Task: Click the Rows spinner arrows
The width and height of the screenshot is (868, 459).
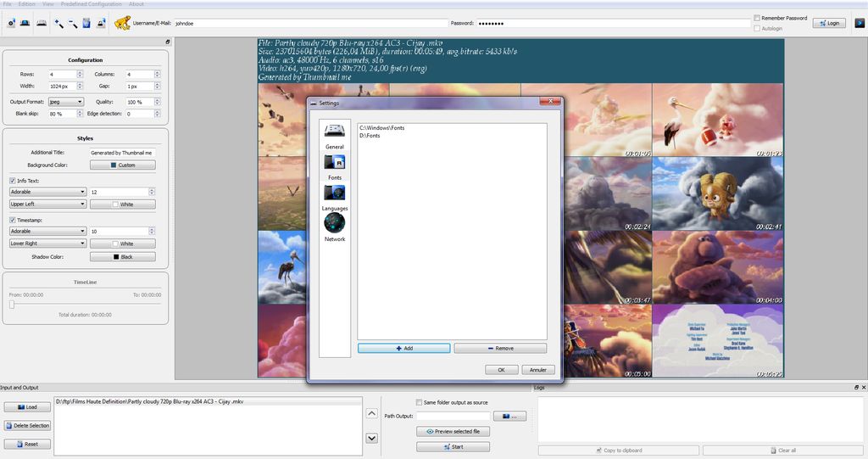Action: pos(80,75)
